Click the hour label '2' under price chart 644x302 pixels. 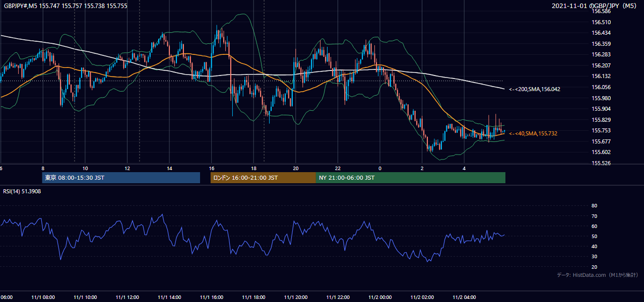[x=422, y=168]
